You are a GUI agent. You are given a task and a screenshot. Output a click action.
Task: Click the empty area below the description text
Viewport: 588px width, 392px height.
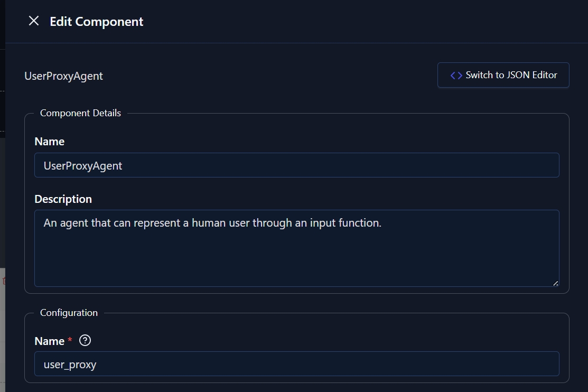(296, 259)
